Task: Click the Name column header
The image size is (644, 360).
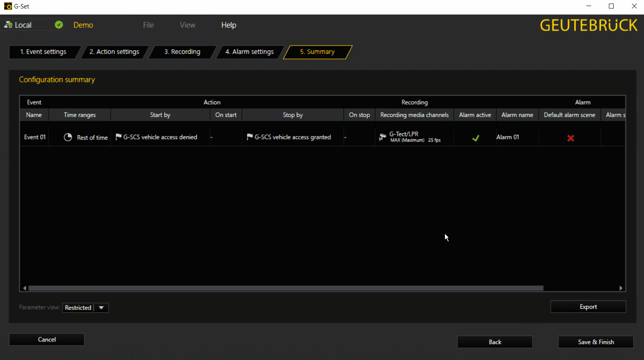Action: click(34, 115)
